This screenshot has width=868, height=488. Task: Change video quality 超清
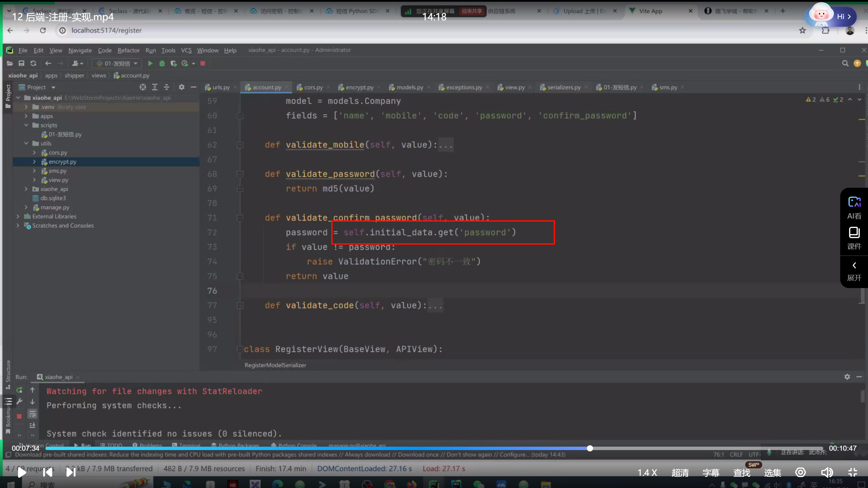[x=680, y=473]
